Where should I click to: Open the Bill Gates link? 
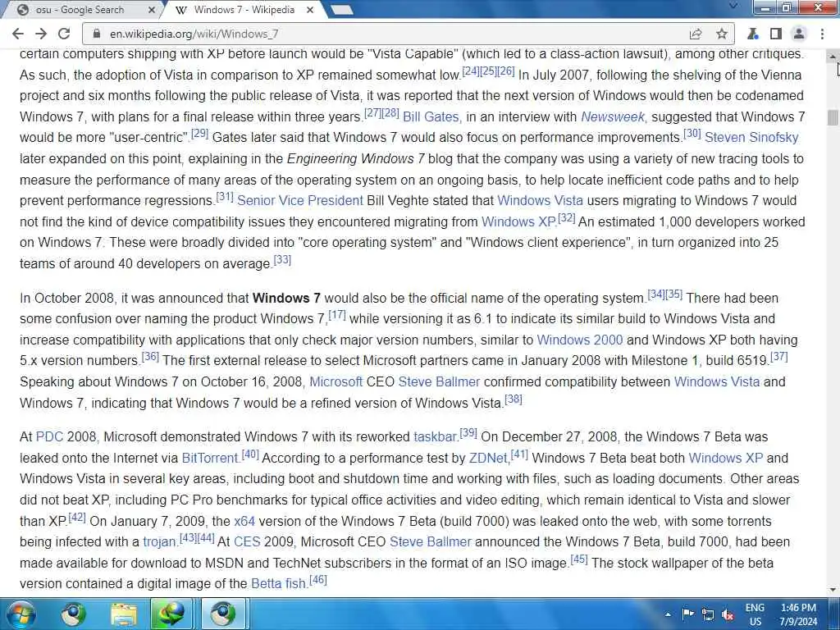click(x=431, y=116)
